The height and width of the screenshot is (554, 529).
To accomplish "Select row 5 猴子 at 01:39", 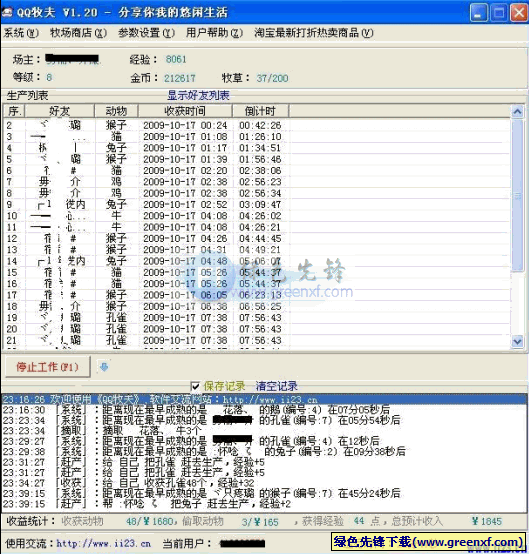I will 257,159.
